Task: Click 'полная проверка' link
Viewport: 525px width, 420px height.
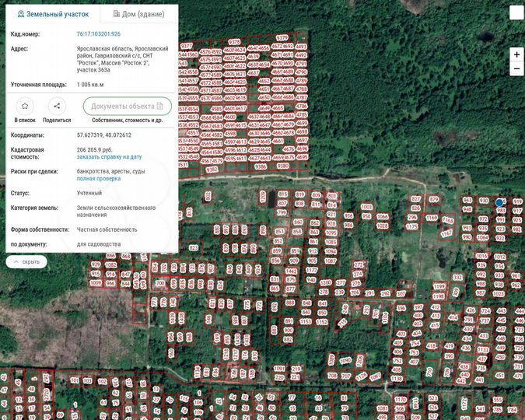Action: tap(98, 178)
